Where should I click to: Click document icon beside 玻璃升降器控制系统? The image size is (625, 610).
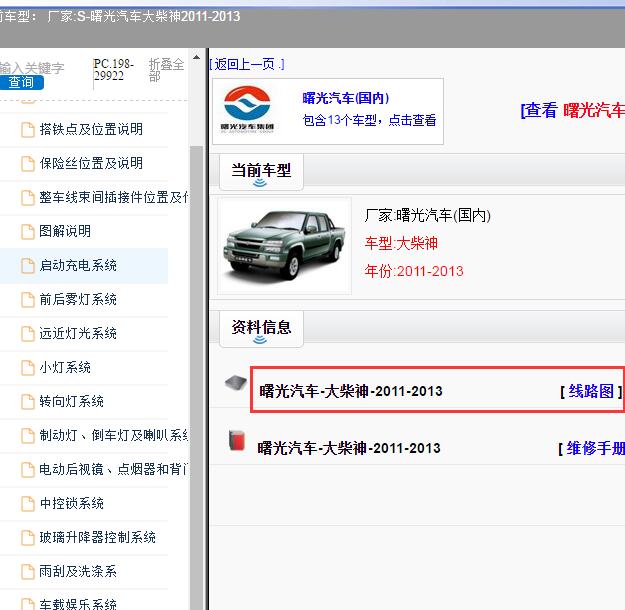(x=28, y=537)
